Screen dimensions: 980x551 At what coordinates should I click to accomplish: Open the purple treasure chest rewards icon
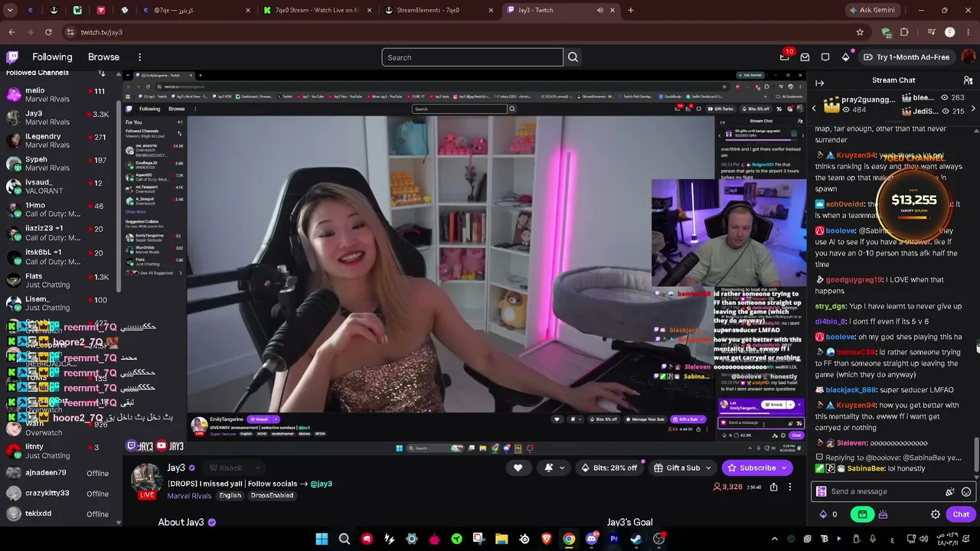[x=883, y=514]
